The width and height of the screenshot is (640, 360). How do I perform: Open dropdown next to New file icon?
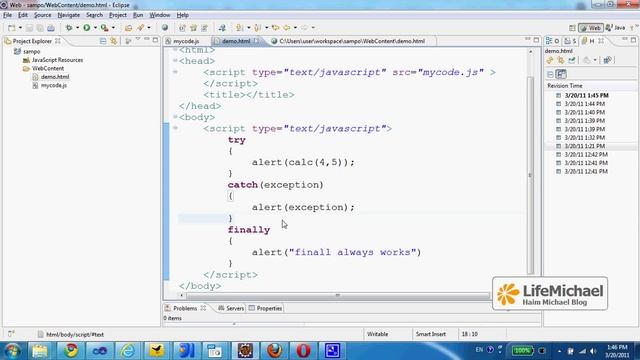point(20,28)
